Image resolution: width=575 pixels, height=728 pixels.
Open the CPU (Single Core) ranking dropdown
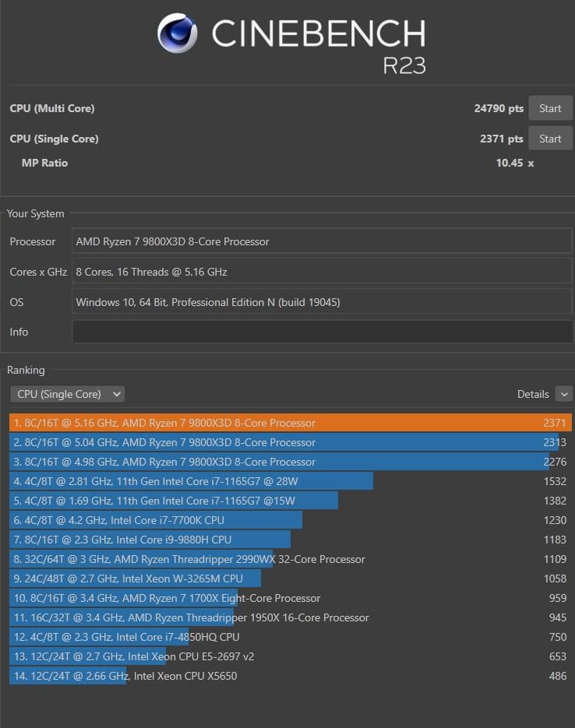coord(67,394)
